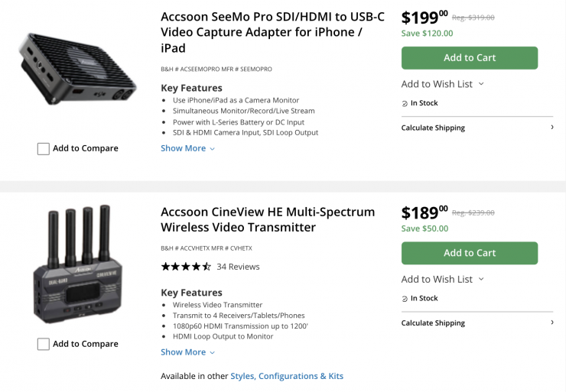The image size is (566, 392).
Task: Open the Configurations & Kits link
Action: [301, 376]
